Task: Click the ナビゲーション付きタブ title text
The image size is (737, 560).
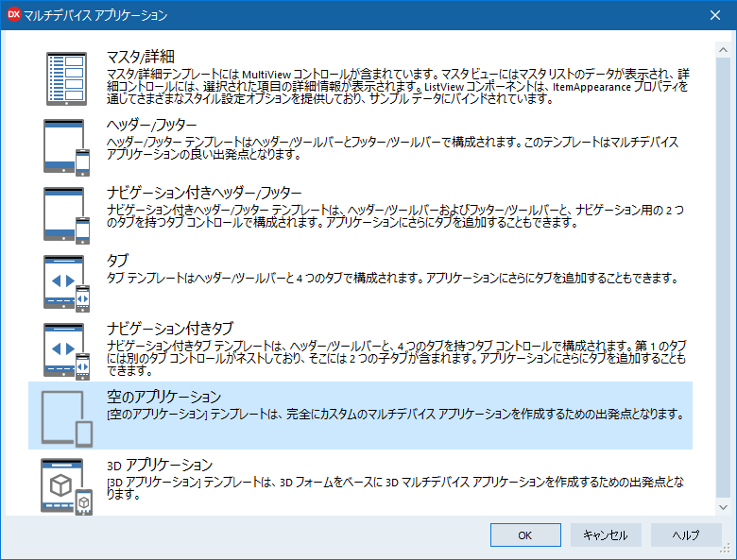Action: [x=170, y=329]
